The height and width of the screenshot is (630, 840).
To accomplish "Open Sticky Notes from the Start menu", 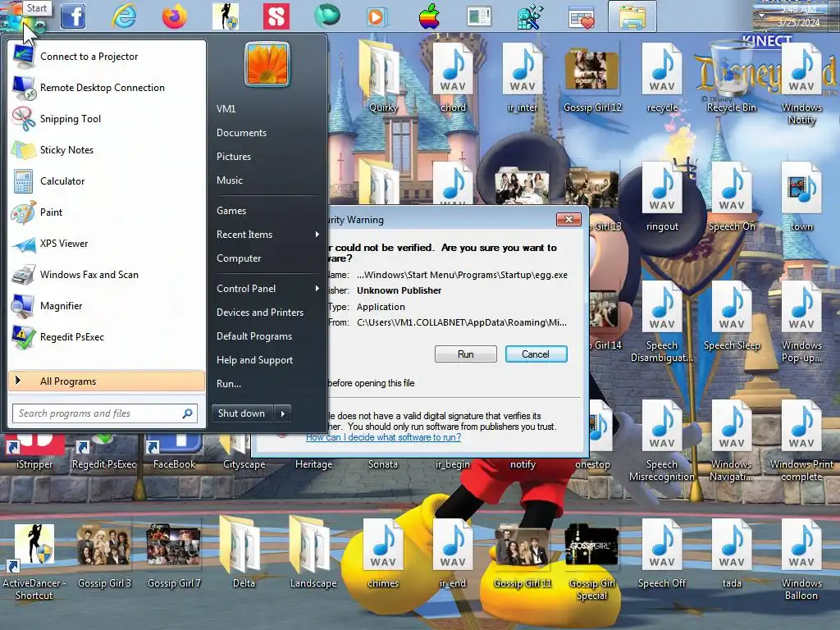I will [107, 150].
